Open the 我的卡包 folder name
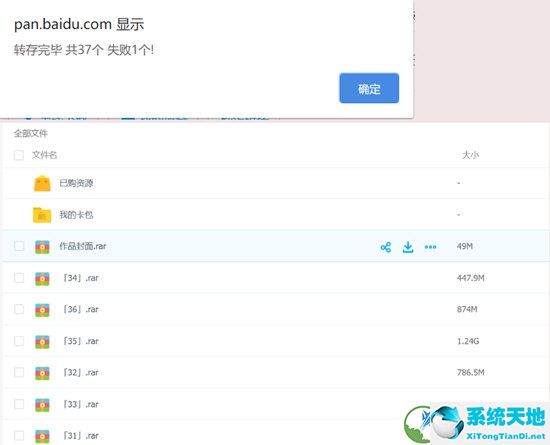Viewport: 550px width, 445px height. pyautogui.click(x=76, y=215)
